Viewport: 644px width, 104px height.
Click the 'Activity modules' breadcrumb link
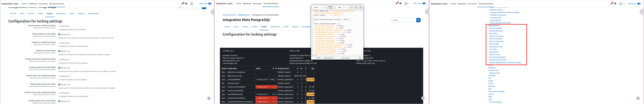click(x=229, y=15)
